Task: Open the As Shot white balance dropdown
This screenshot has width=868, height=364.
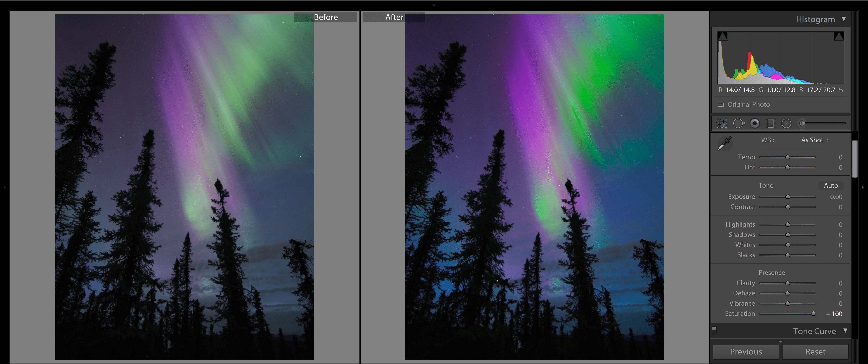Action: click(814, 140)
